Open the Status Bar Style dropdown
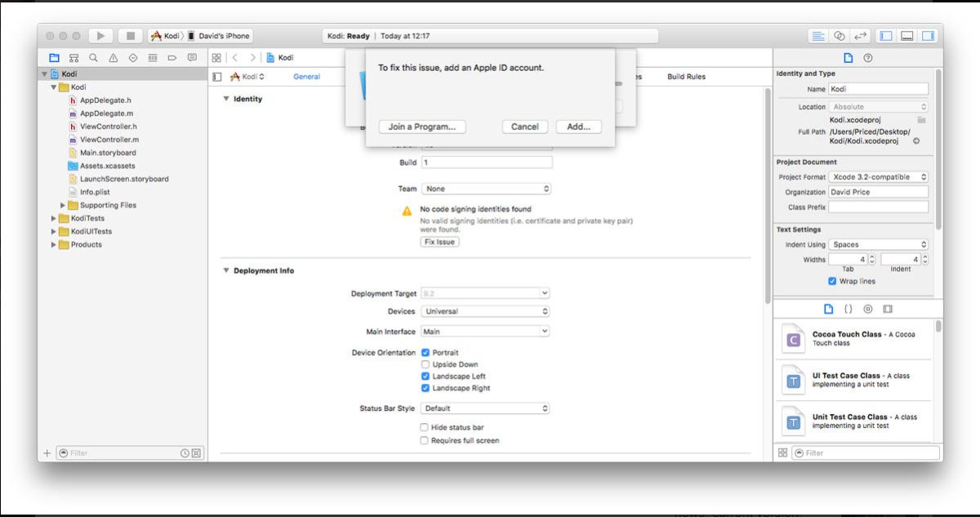This screenshot has width=980, height=517. tap(486, 408)
